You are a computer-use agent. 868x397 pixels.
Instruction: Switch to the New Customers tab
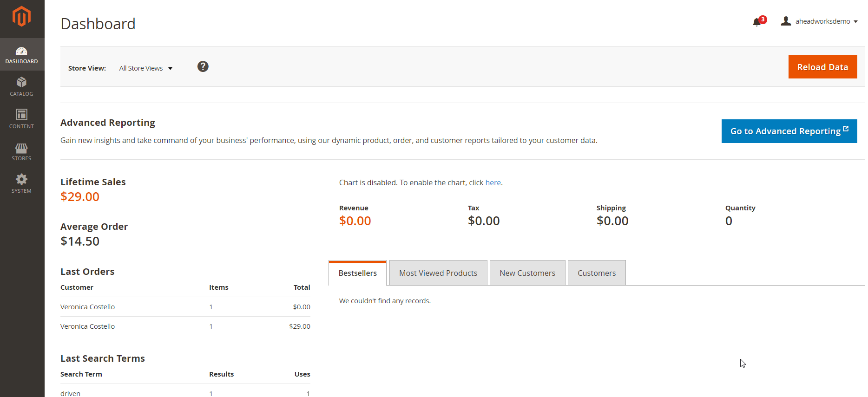coord(527,273)
